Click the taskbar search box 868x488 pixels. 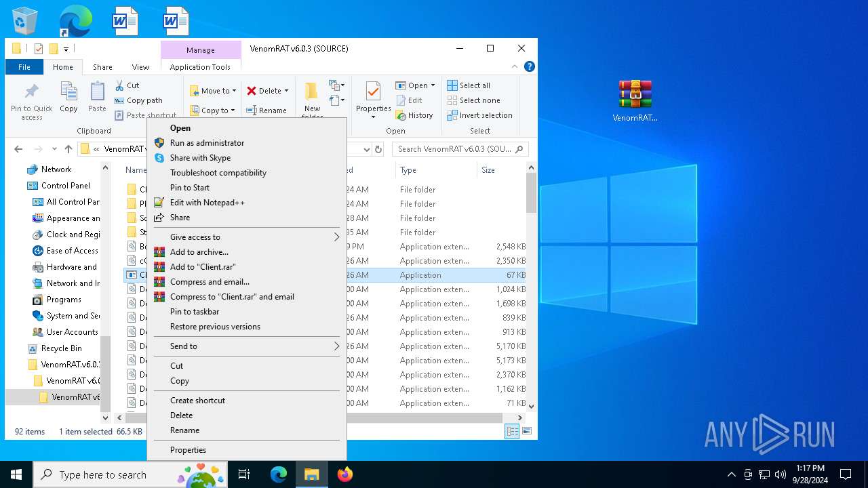(130, 474)
